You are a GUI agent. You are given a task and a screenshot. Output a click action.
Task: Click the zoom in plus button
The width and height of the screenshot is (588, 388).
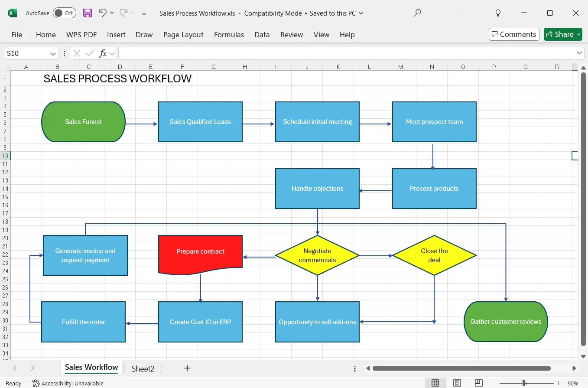(x=559, y=383)
